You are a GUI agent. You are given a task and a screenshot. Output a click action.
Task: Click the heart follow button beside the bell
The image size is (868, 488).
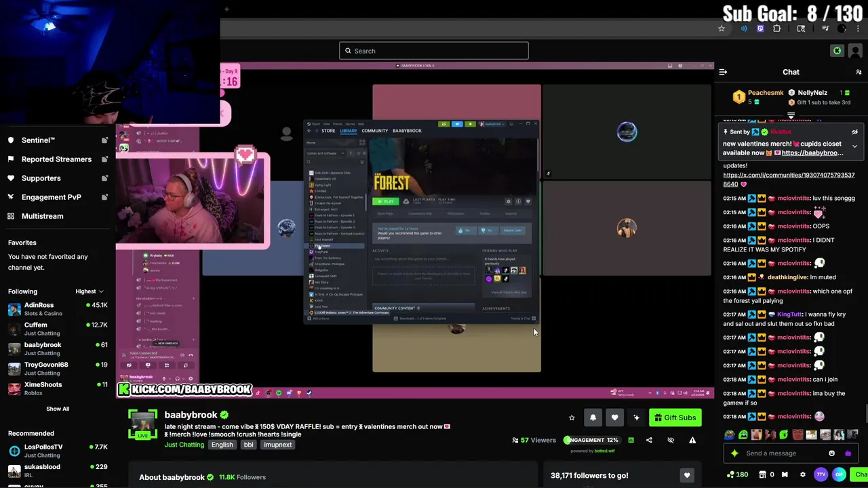(614, 418)
